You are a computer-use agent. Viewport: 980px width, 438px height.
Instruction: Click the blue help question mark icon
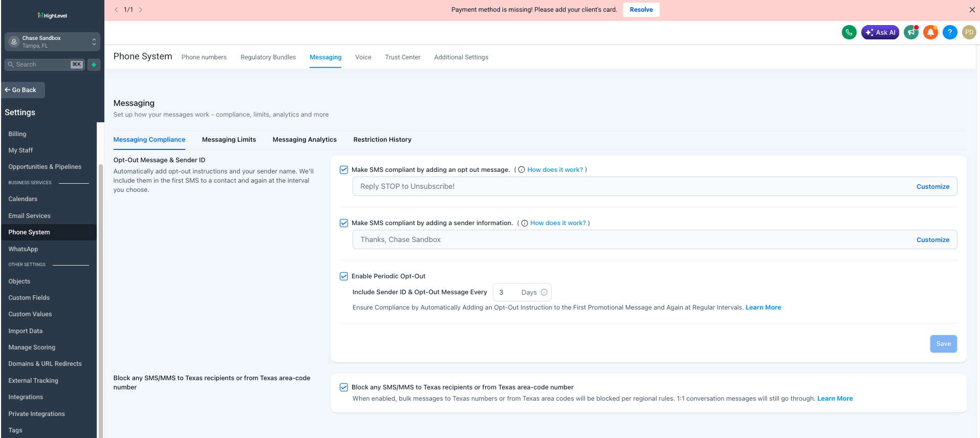[950, 32]
